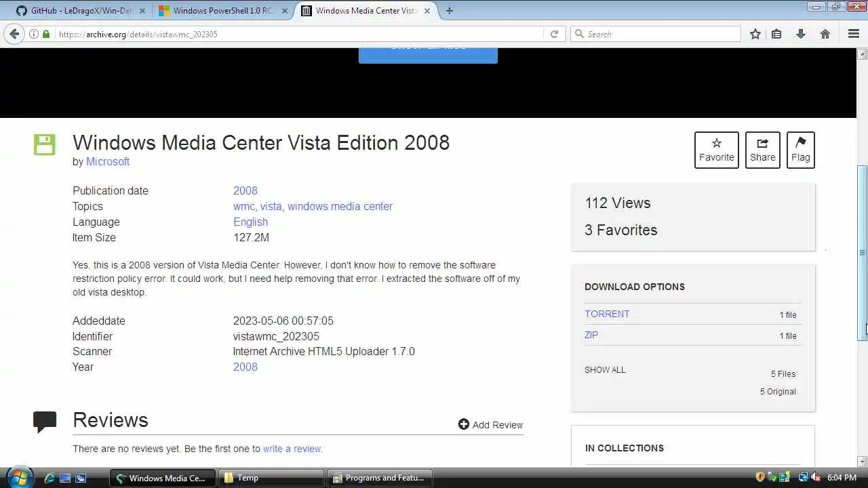The height and width of the screenshot is (488, 868).
Task: Open a new tab with plus button
Action: coord(450,11)
